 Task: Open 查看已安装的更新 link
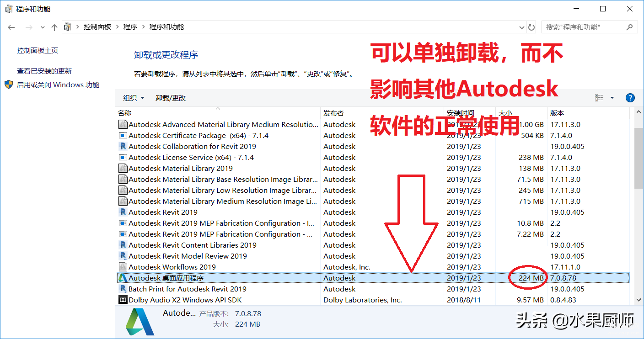tap(44, 71)
